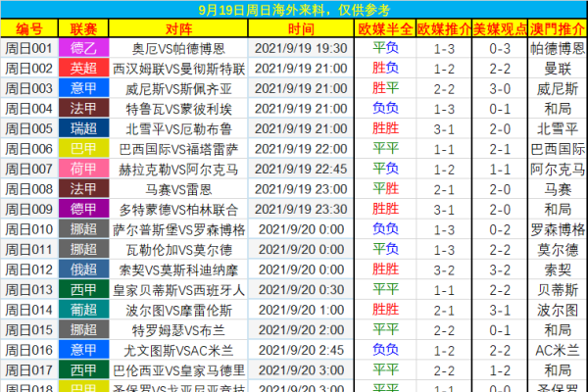Select time cell 2021/9/20 2:00

301,330
